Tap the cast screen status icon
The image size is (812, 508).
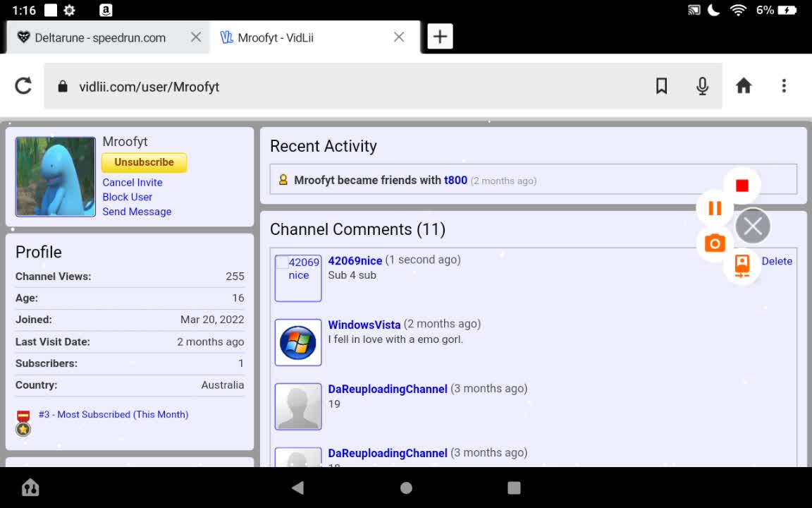point(694,11)
